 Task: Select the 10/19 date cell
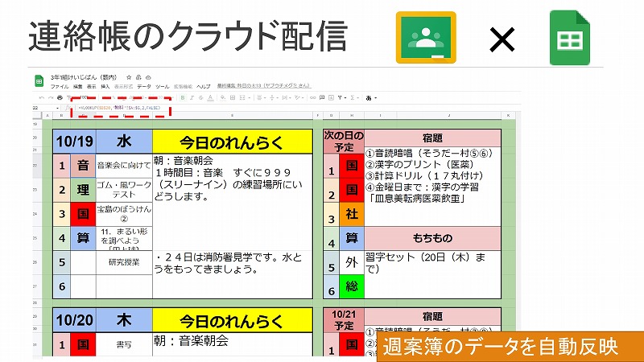click(x=74, y=142)
